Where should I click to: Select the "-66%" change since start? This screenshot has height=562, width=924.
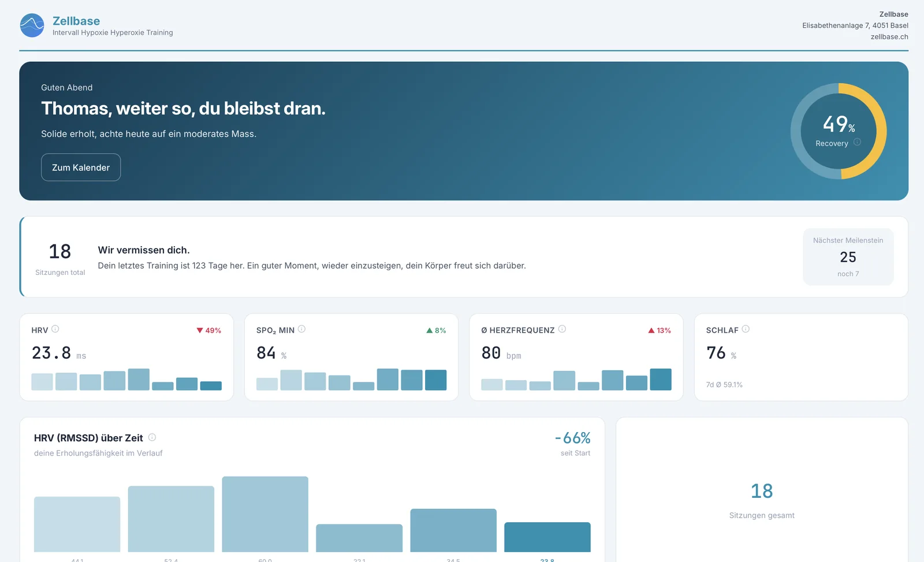(572, 438)
